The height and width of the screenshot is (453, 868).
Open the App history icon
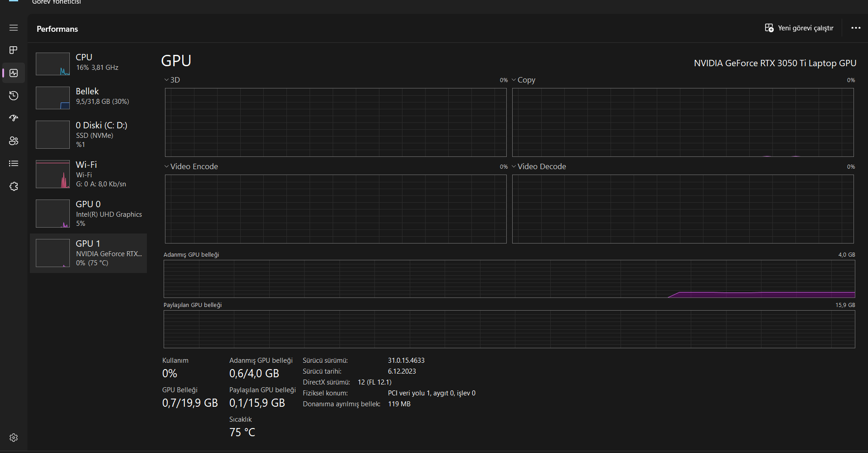[14, 96]
